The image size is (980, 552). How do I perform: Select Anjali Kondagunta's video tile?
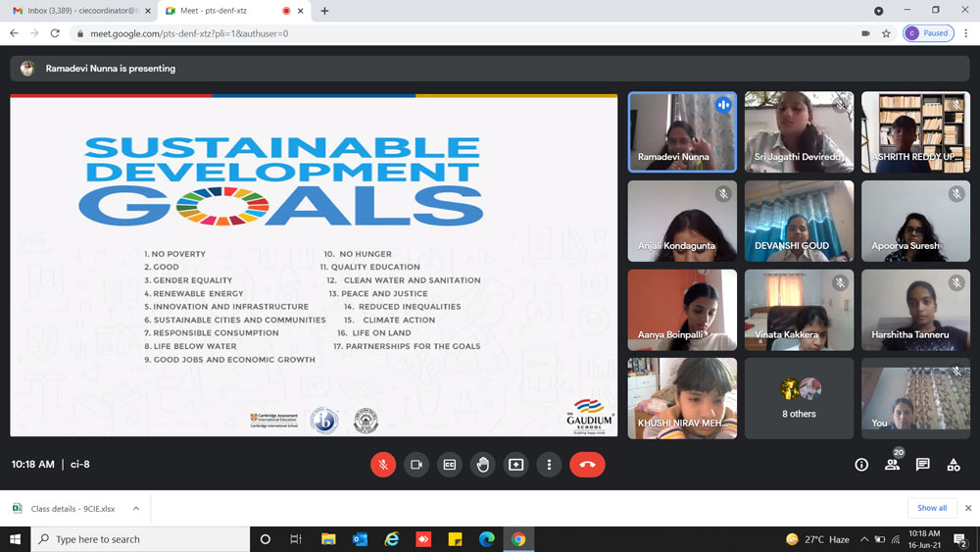682,221
